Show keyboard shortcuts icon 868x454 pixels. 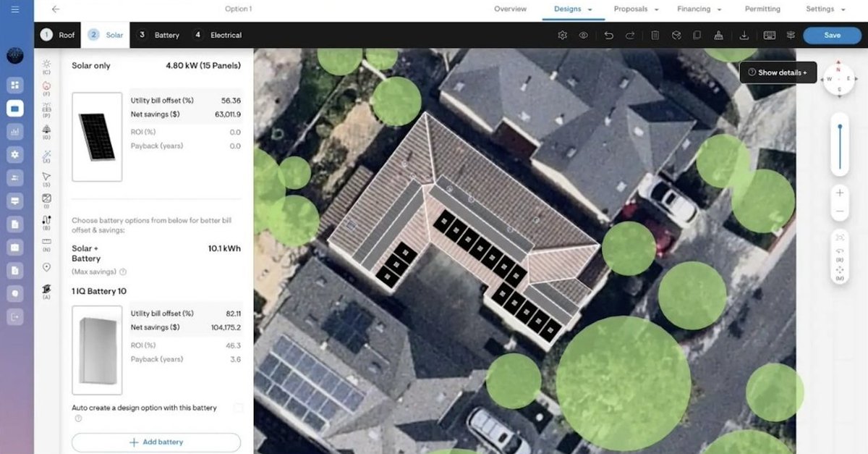pyautogui.click(x=770, y=35)
